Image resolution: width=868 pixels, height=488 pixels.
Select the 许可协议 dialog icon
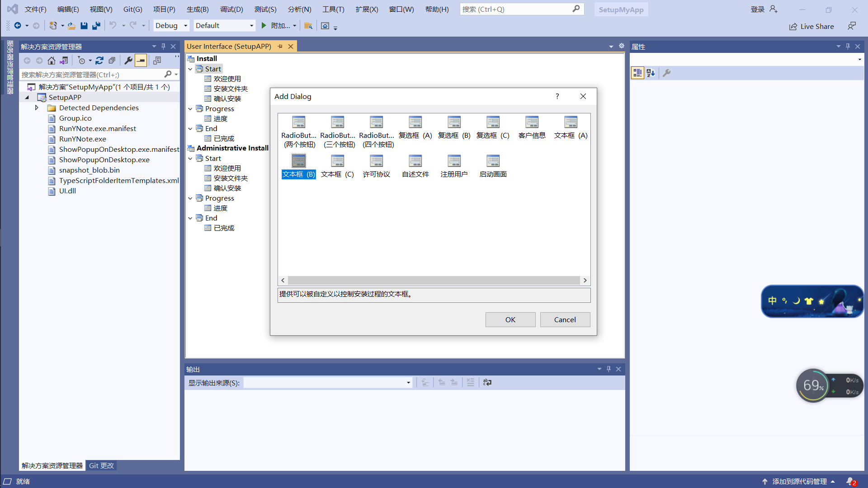[376, 161]
